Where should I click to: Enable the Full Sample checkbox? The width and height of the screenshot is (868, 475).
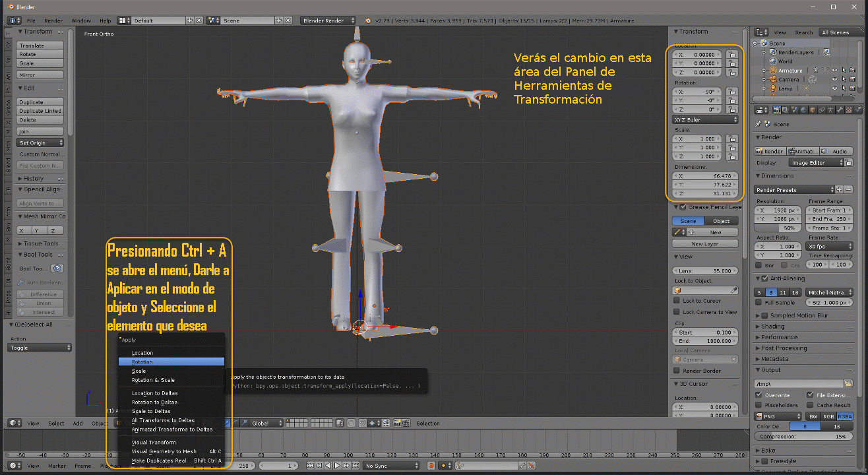(x=759, y=302)
